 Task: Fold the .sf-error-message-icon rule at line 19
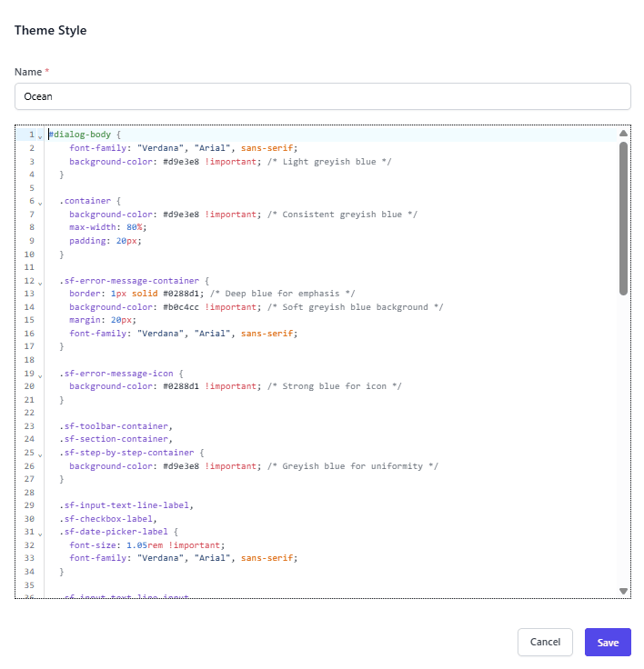point(40,374)
